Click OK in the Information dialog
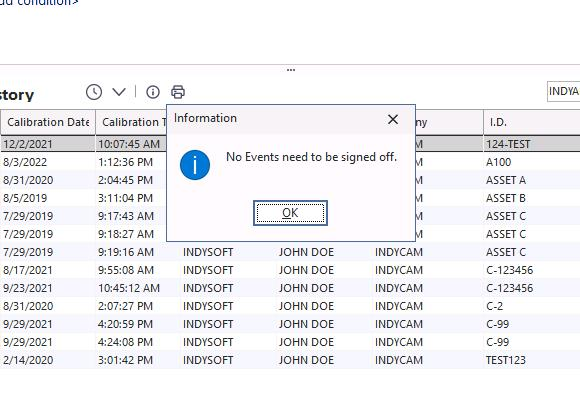Image resolution: width=580 pixels, height=395 pixels. tap(290, 213)
